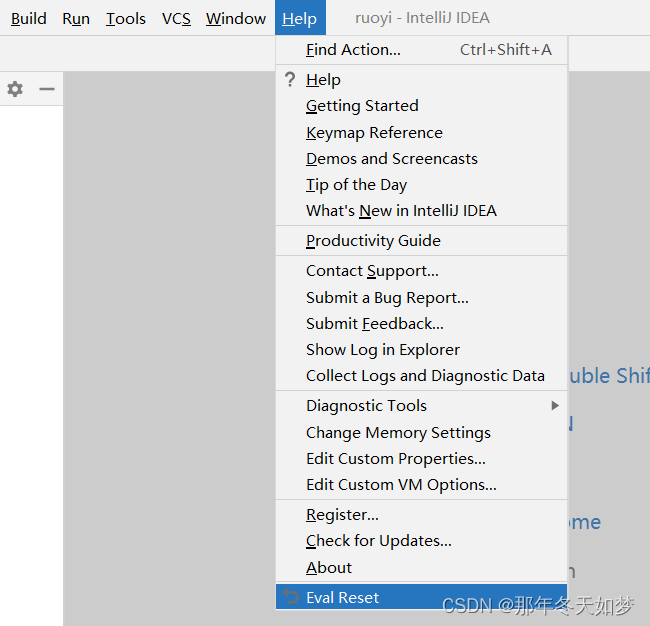Select Find Action from Help menu
The image size is (650, 626).
(x=353, y=50)
